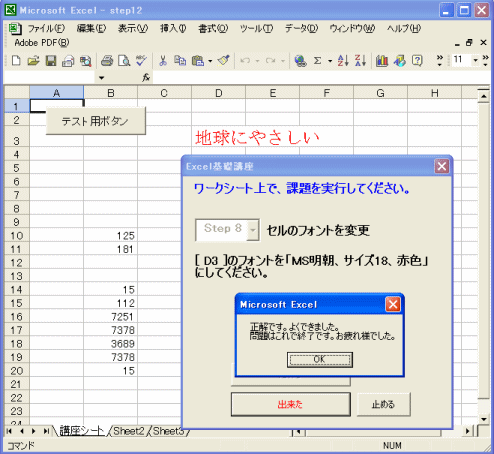
Task: Click the red 地球にやさしい text cell
Action: click(257, 138)
